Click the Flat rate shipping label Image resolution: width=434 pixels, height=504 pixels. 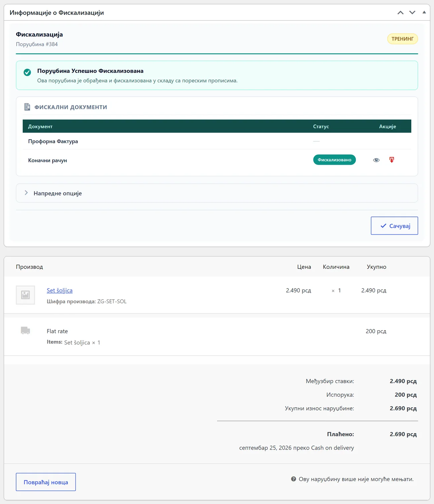pyautogui.click(x=57, y=331)
